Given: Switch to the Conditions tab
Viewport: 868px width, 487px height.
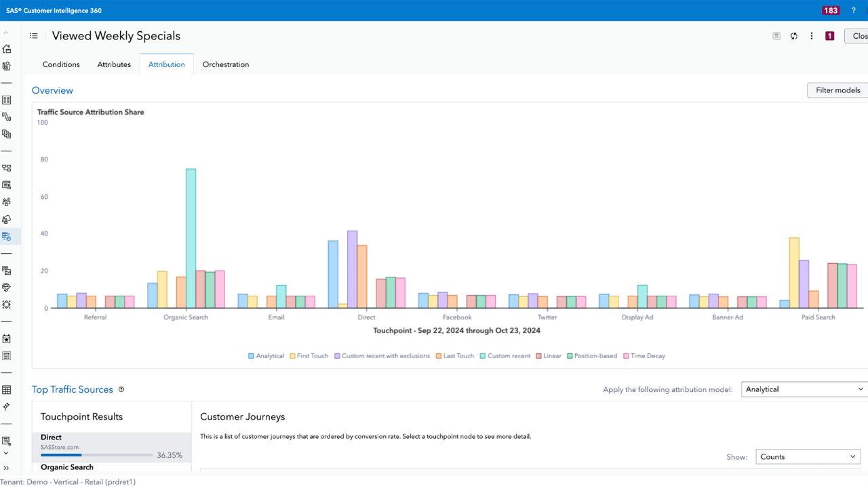Looking at the screenshot, I should point(61,64).
